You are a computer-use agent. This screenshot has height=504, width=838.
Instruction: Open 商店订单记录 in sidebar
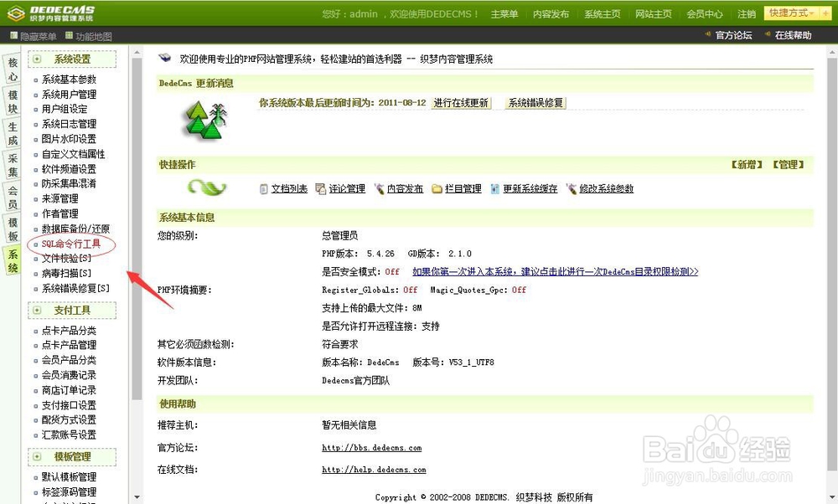pos(69,390)
